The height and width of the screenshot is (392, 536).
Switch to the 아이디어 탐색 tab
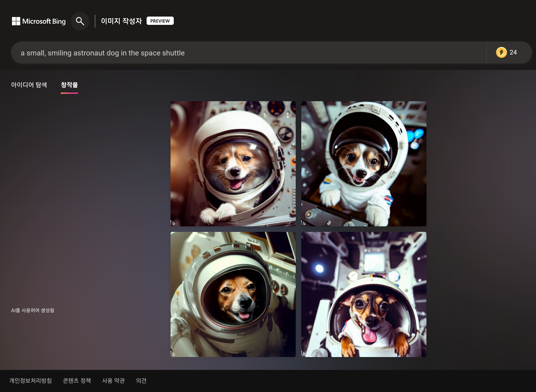tap(29, 85)
